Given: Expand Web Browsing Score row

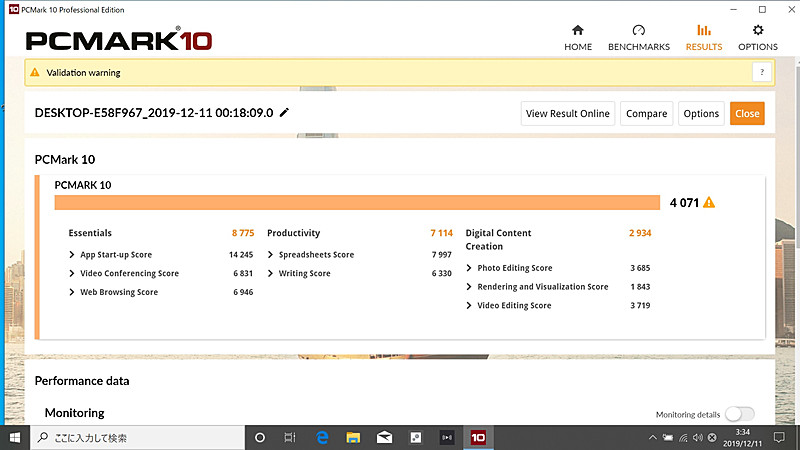Looking at the screenshot, I should 71,292.
